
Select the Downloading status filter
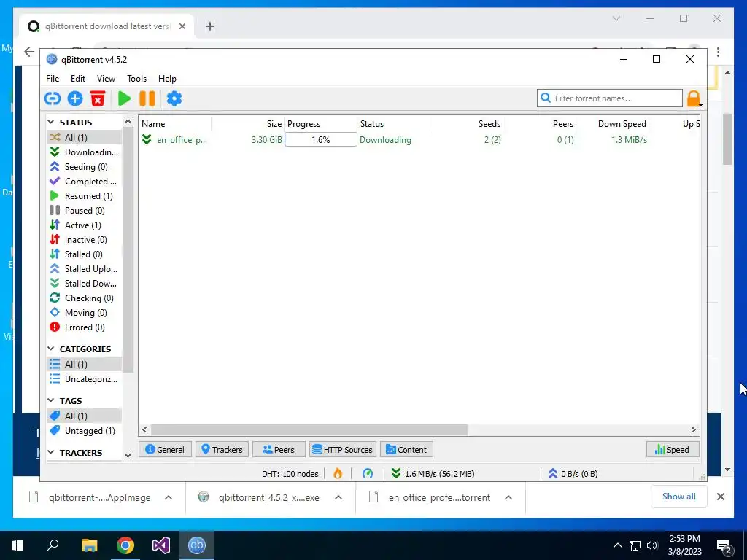click(85, 152)
